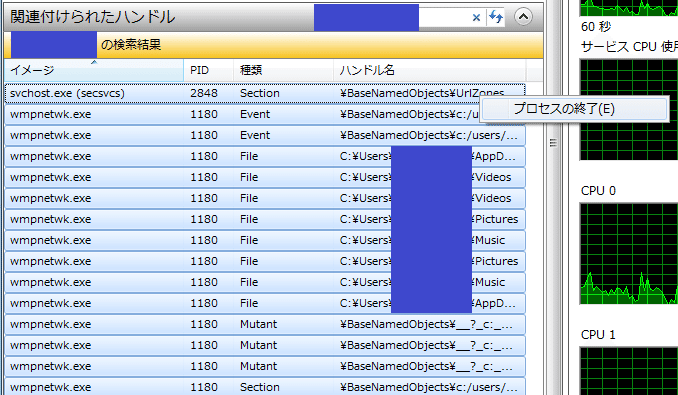
Task: Click the 関連付けられたハンドル panel title
Action: pyautogui.click(x=93, y=17)
